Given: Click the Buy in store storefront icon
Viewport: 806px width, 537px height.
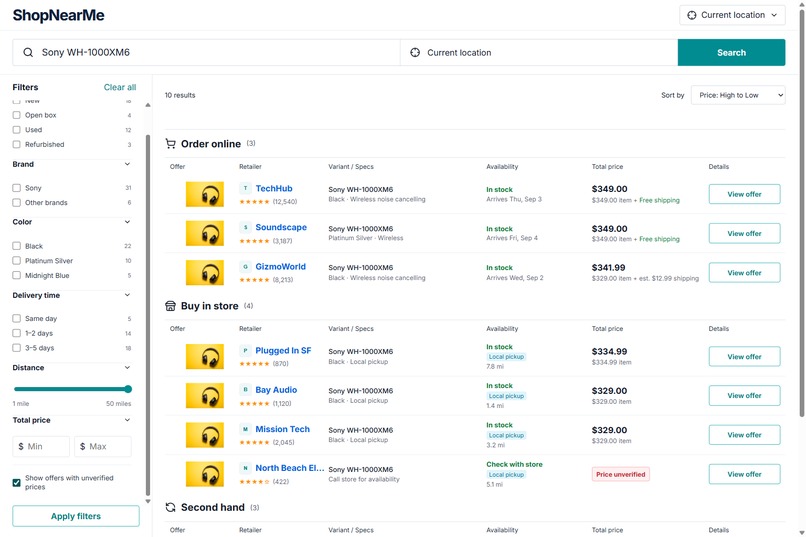Looking at the screenshot, I should pos(170,306).
